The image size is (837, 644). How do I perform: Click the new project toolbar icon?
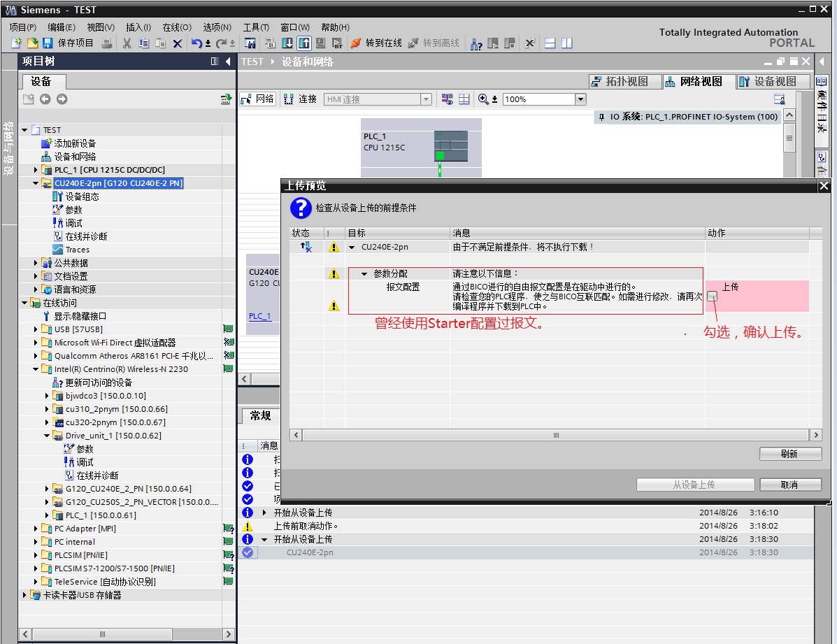[x=17, y=43]
